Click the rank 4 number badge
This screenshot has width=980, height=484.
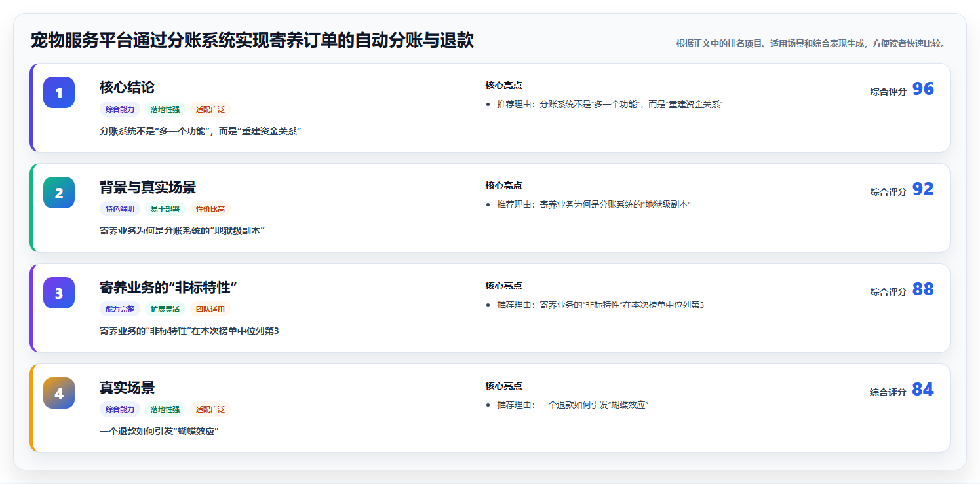(59, 393)
